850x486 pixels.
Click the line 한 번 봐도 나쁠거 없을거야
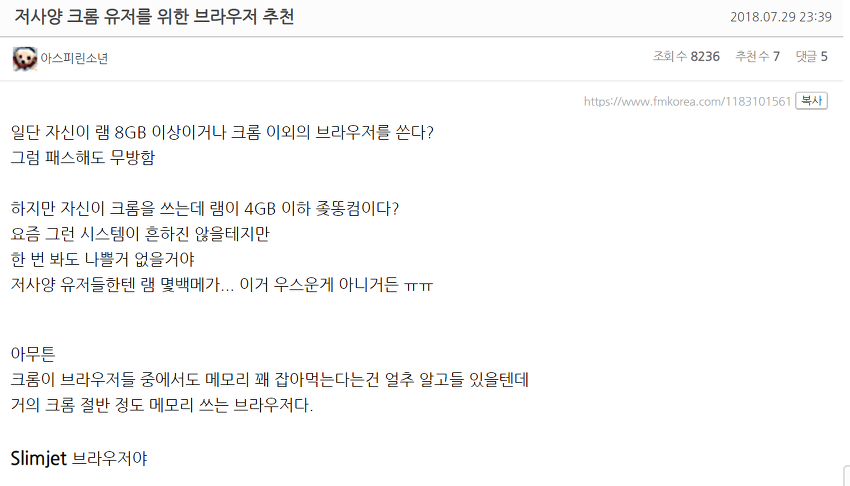[x=110, y=259]
